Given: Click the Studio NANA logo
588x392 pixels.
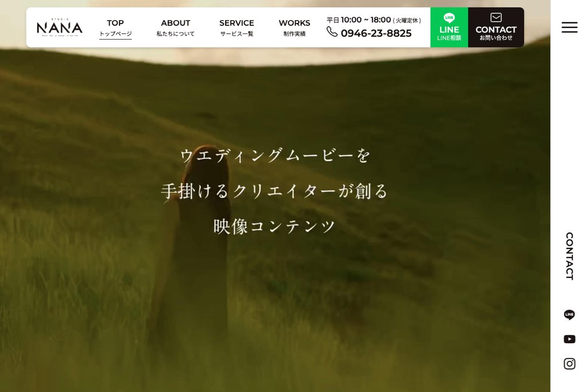Looking at the screenshot, I should point(59,27).
